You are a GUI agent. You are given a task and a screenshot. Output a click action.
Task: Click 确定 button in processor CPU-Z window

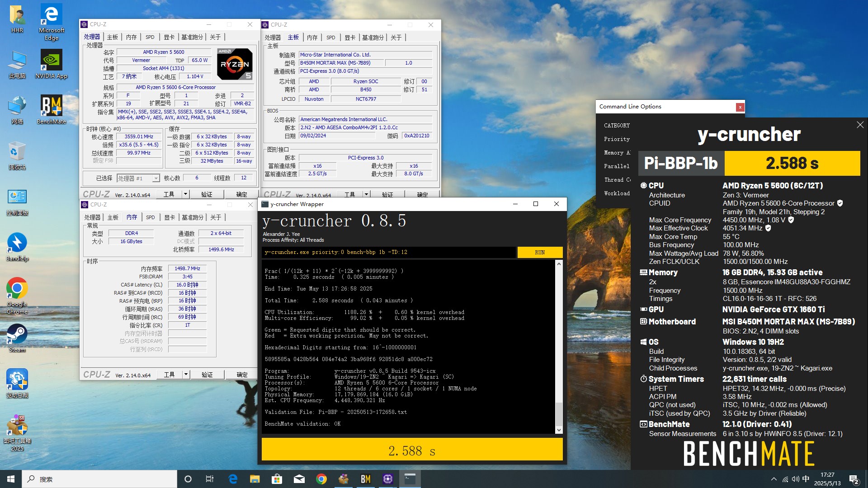click(x=242, y=194)
